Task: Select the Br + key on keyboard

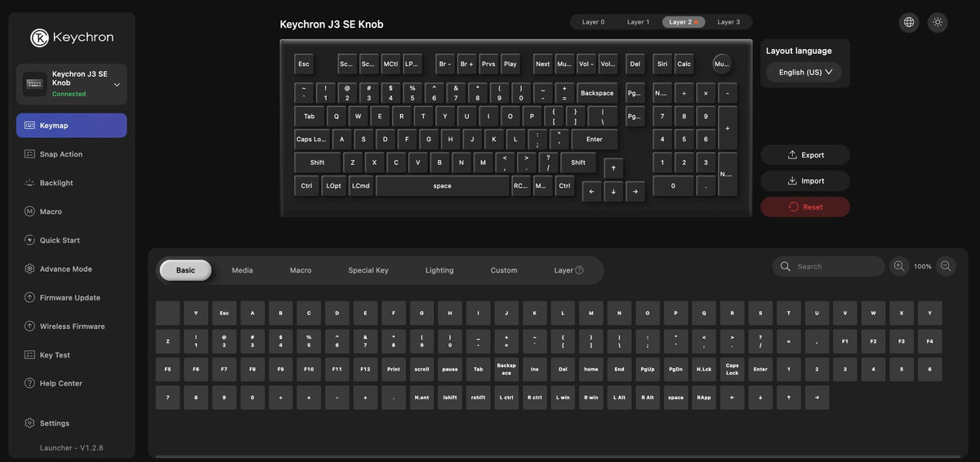Action: [x=466, y=64]
